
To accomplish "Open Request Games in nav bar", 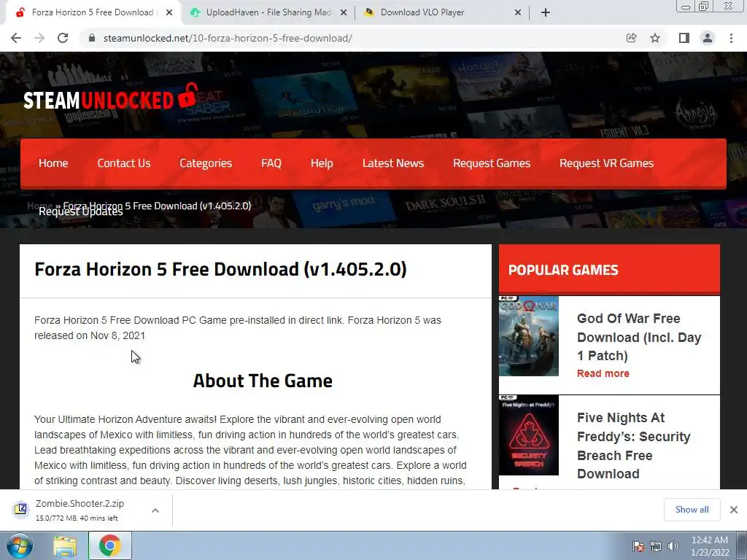I will pos(492,163).
